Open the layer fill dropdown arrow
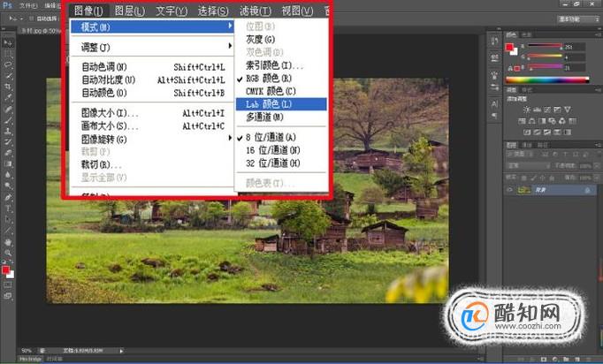The image size is (603, 364). pyautogui.click(x=597, y=178)
